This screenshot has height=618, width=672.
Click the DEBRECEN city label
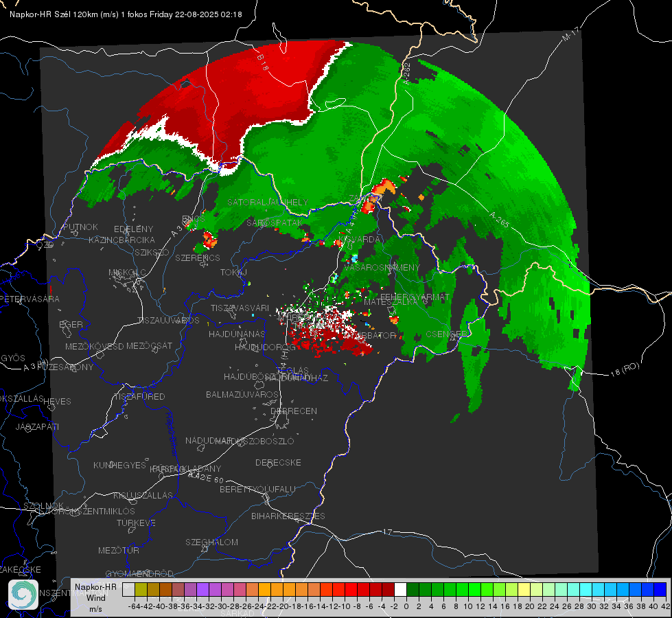point(294,411)
